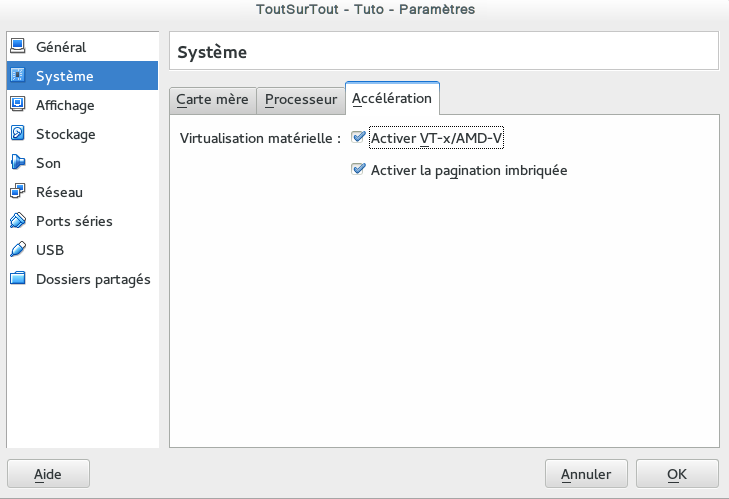The image size is (729, 499).
Task: Go to Réseau settings label
Action: click(x=60, y=192)
